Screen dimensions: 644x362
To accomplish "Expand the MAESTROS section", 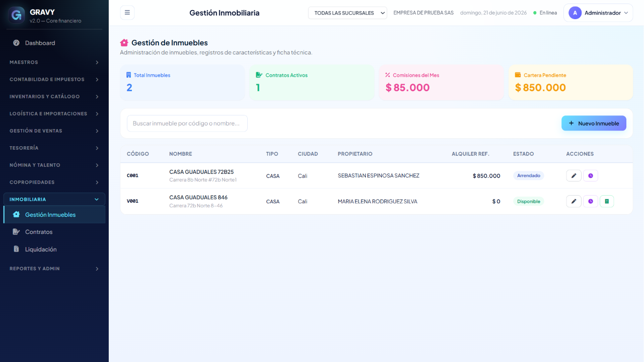I will (x=54, y=62).
